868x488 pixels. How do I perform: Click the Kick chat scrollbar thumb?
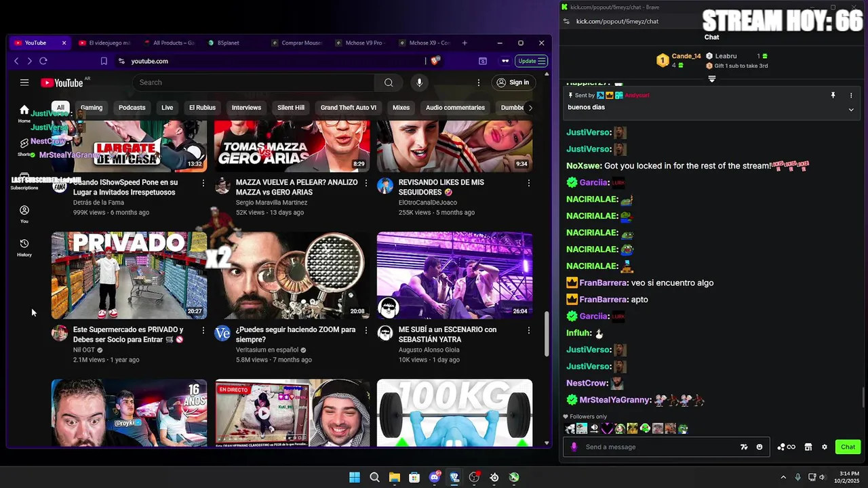(863, 398)
